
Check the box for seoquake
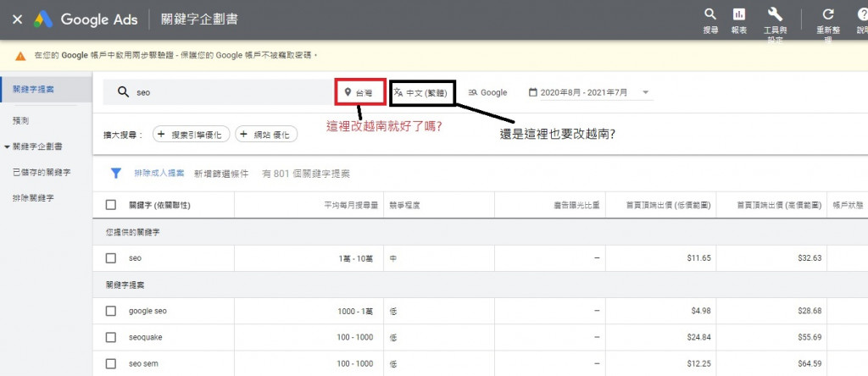pos(111,337)
